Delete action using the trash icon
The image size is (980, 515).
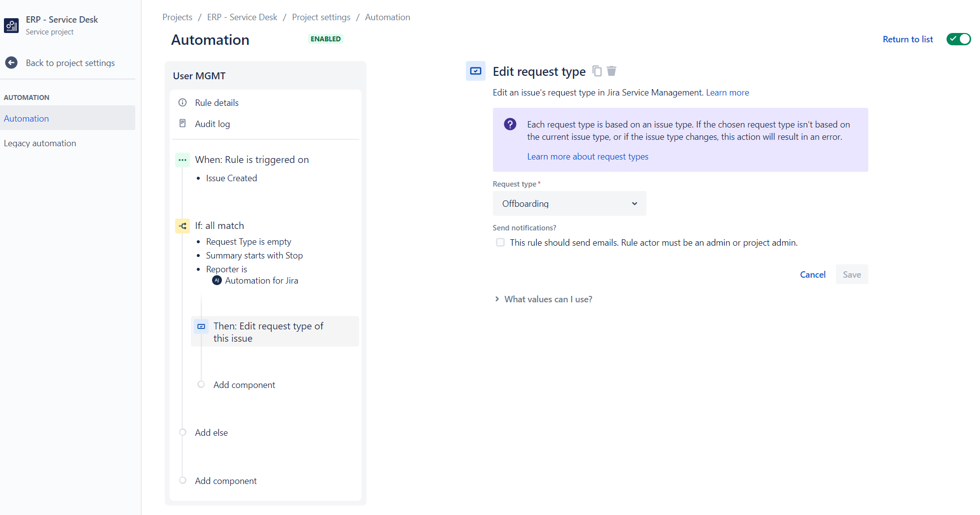click(612, 71)
